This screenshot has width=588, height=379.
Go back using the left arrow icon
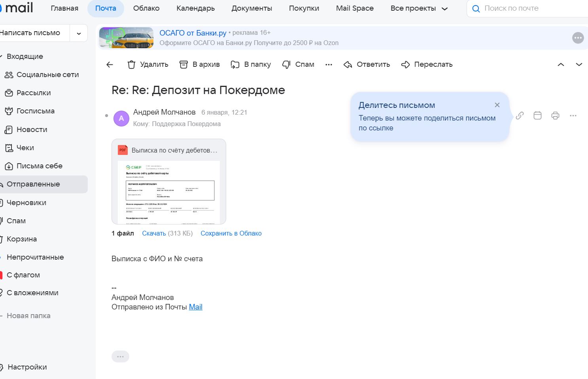tap(110, 64)
